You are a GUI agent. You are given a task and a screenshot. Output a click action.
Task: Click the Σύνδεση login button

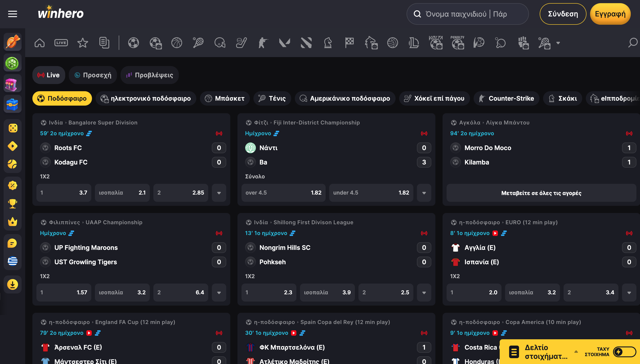tap(563, 14)
